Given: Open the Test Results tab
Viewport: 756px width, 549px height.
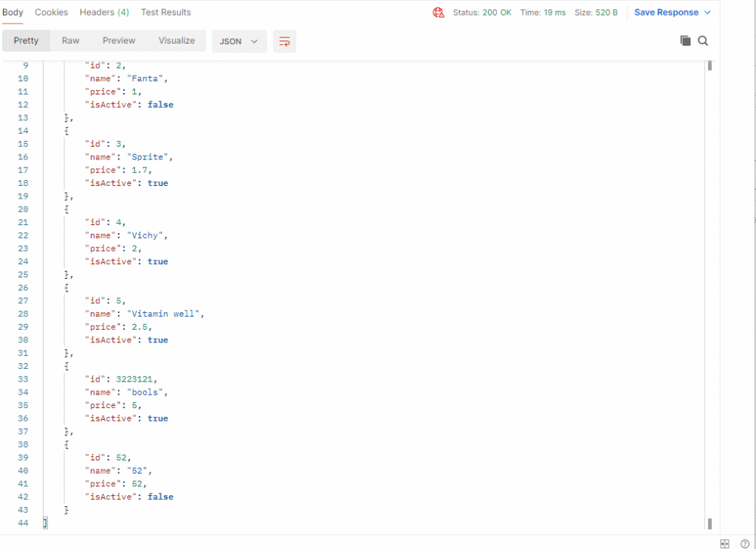Looking at the screenshot, I should pyautogui.click(x=165, y=13).
